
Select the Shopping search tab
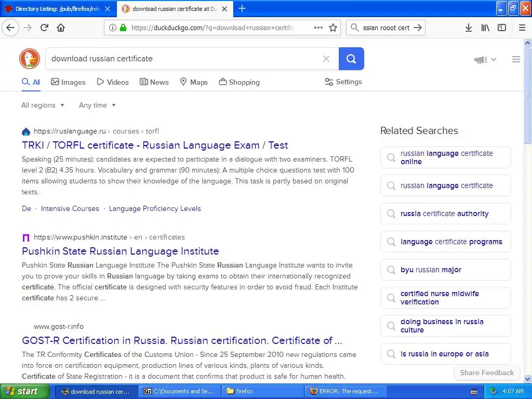[x=239, y=82]
